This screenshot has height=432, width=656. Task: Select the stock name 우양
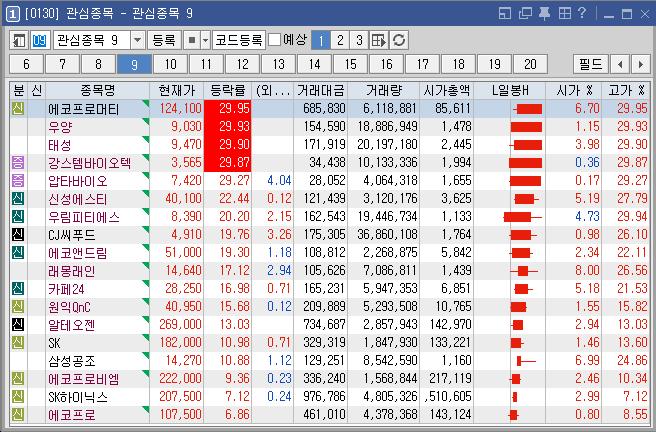coord(60,127)
